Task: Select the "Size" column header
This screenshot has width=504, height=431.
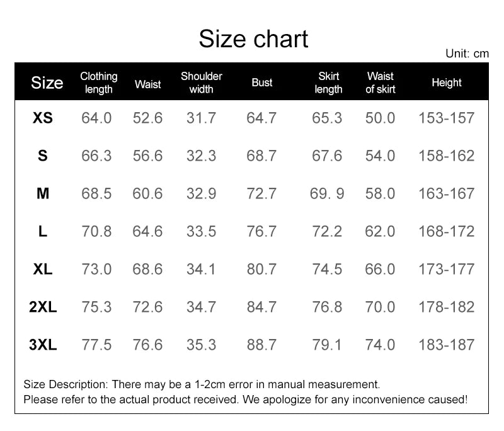Action: [47, 83]
